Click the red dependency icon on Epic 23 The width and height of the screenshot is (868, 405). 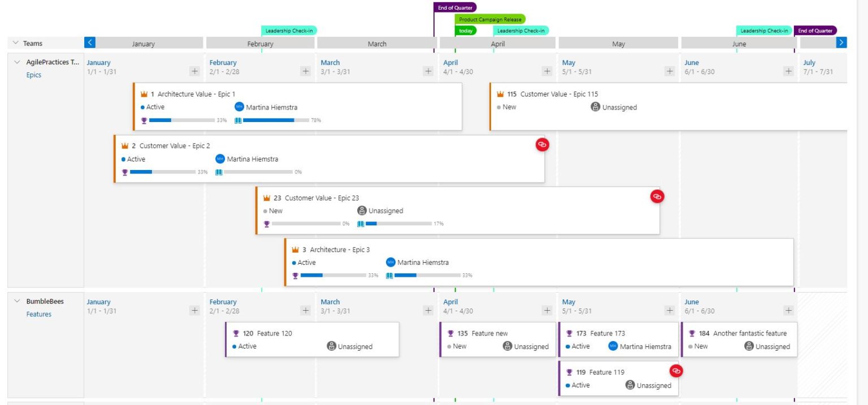tap(657, 197)
